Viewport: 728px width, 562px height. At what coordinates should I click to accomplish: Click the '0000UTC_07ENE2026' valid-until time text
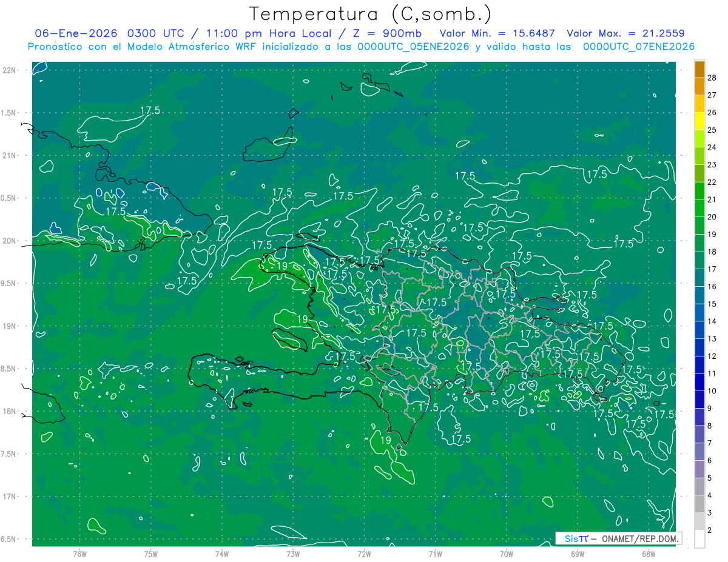(x=639, y=47)
